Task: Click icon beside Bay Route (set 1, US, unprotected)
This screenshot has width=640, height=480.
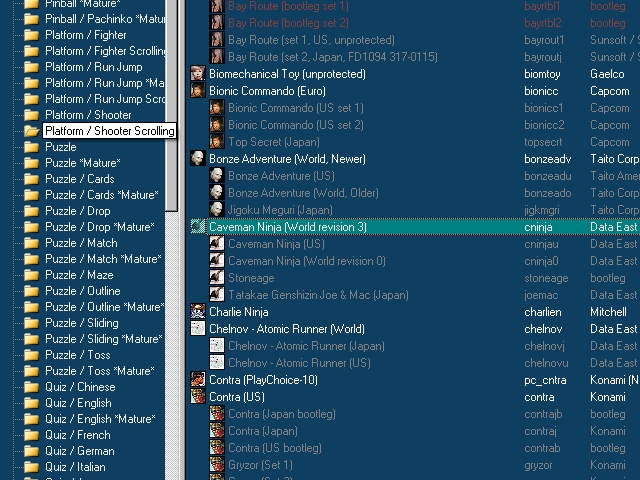Action: 217,40
